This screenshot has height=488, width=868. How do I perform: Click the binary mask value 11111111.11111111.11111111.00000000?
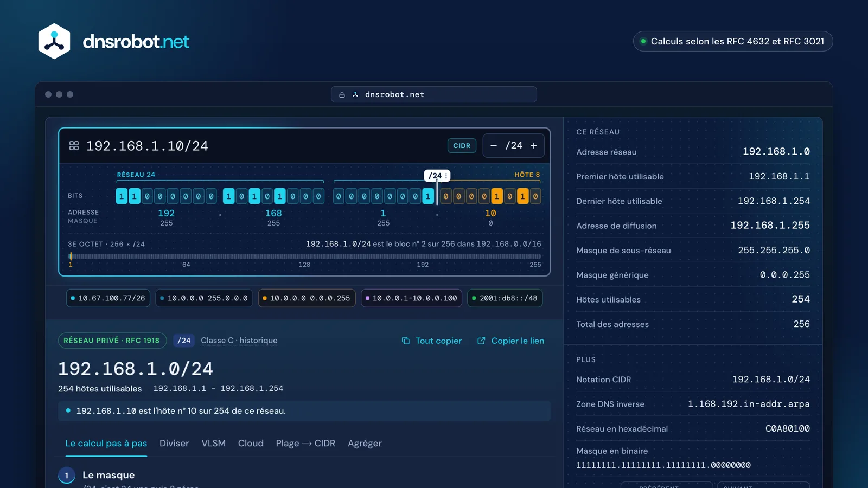(x=663, y=465)
